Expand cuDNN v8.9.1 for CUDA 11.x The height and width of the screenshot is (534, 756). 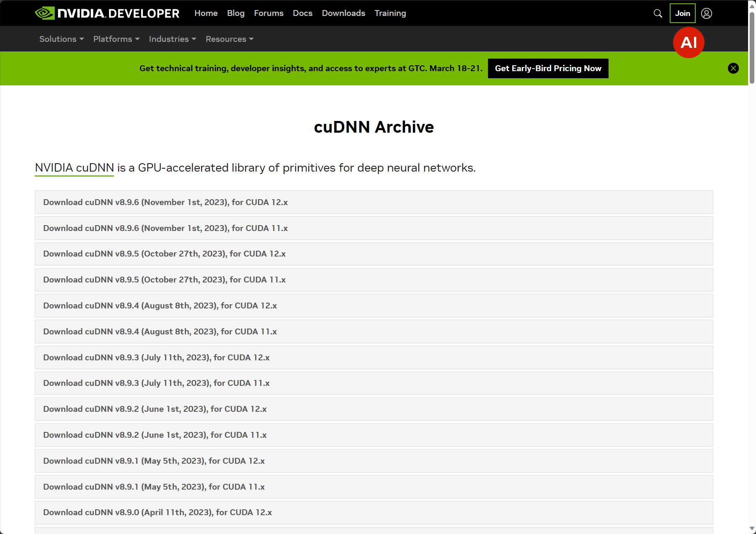pyautogui.click(x=374, y=487)
